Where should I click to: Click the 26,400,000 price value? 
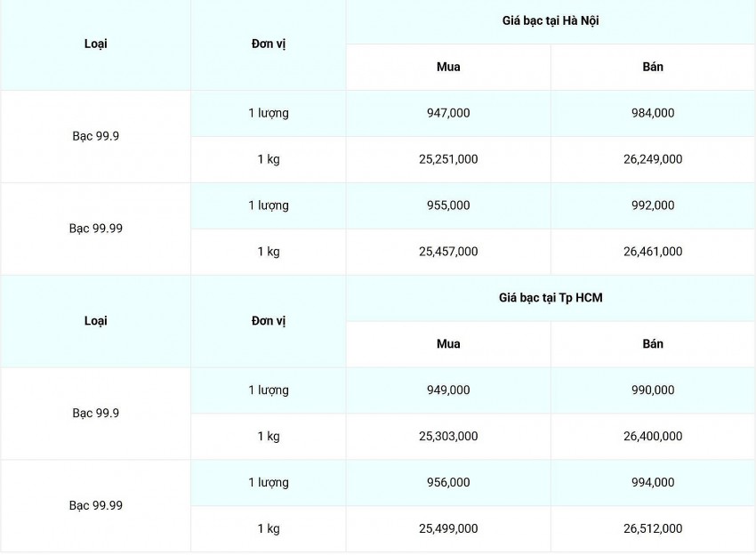pos(653,437)
